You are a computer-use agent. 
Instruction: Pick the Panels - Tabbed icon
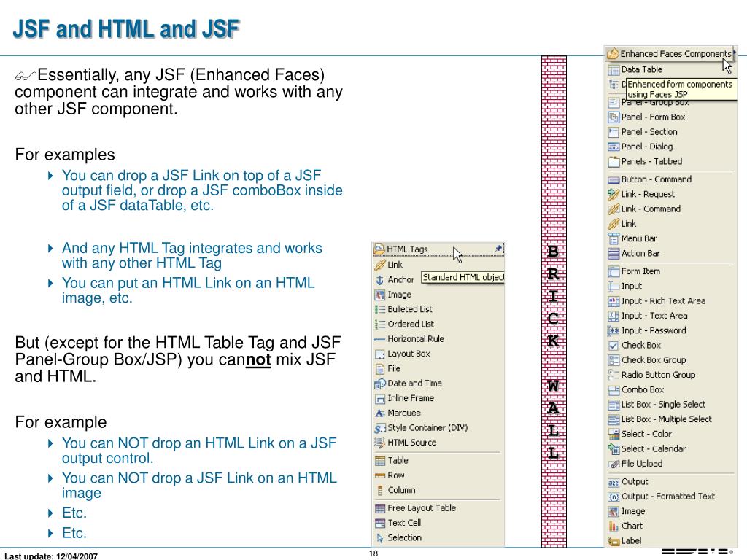tap(614, 161)
